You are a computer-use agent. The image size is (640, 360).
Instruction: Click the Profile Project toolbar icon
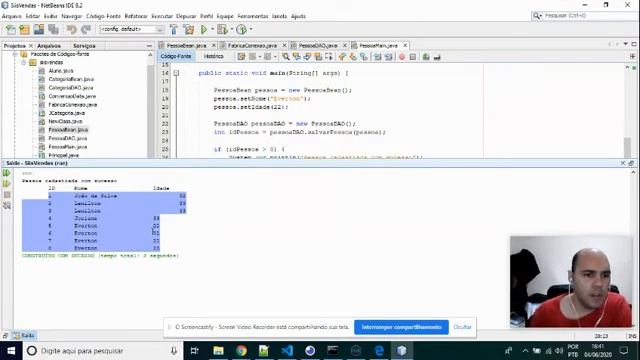[x=242, y=29]
